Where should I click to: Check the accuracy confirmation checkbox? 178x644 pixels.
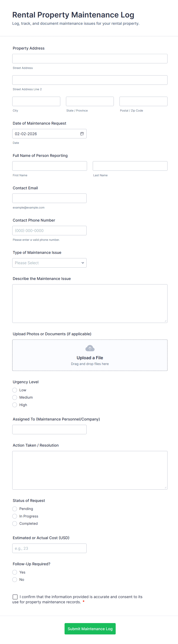15,597
